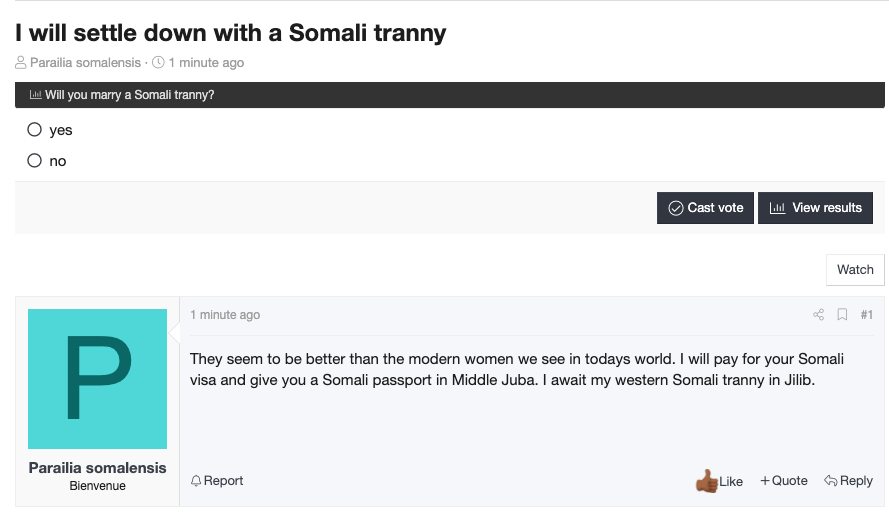
Task: Click the teal "P" avatar image
Action: coord(98,379)
